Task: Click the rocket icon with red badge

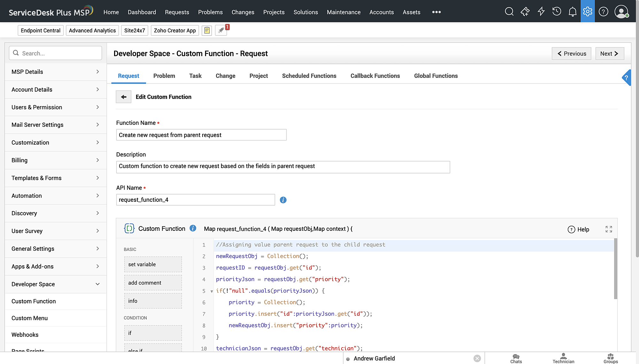Action: [x=221, y=31]
